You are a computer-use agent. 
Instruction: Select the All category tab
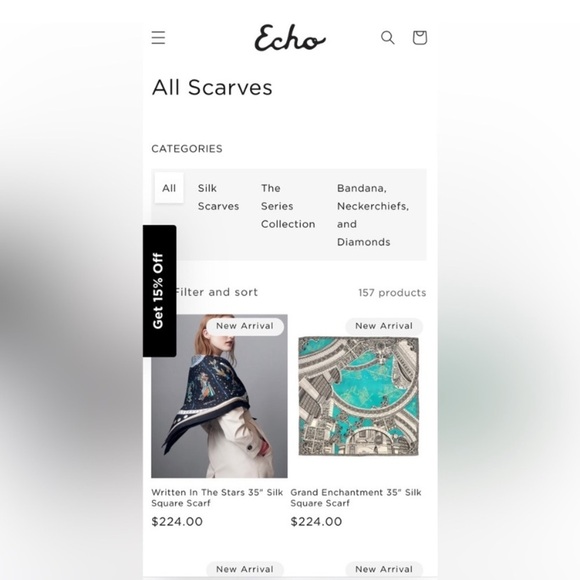[169, 188]
